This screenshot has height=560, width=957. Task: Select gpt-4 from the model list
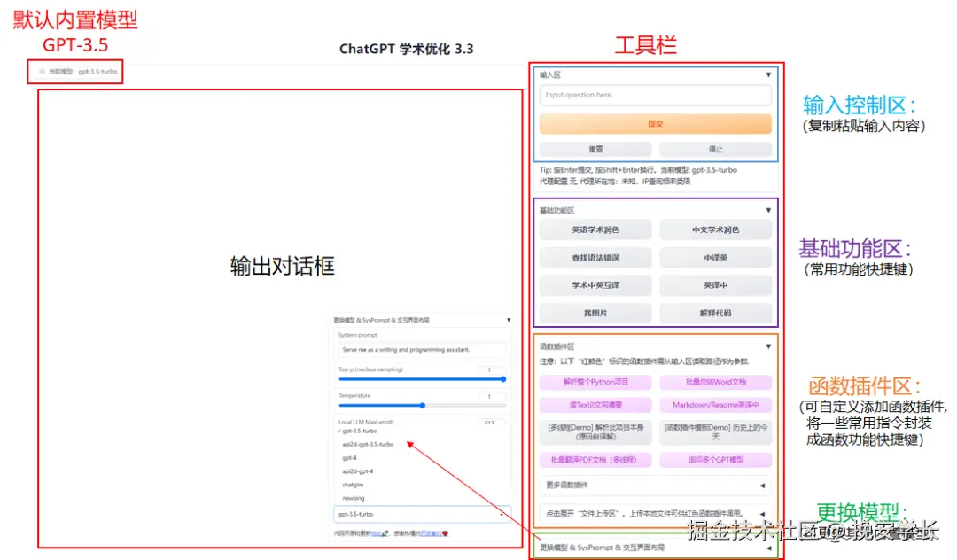350,458
